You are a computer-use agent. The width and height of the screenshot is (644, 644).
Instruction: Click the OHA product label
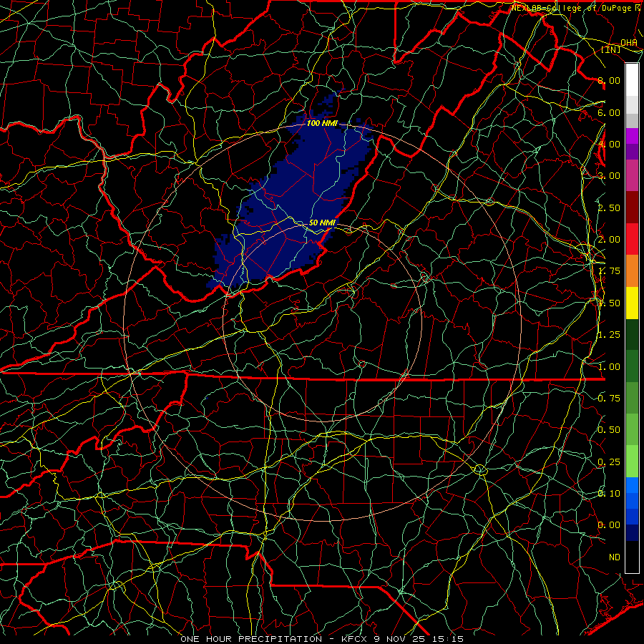(x=629, y=43)
